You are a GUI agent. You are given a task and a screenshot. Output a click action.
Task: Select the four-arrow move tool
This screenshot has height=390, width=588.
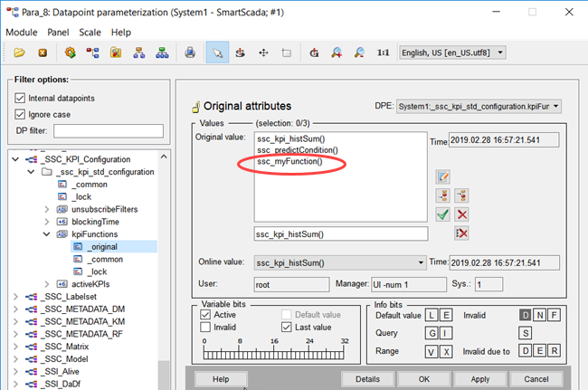[263, 53]
